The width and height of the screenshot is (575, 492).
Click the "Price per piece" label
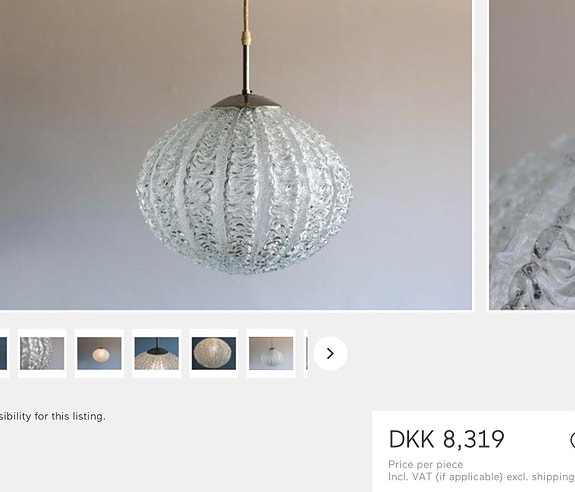(425, 465)
